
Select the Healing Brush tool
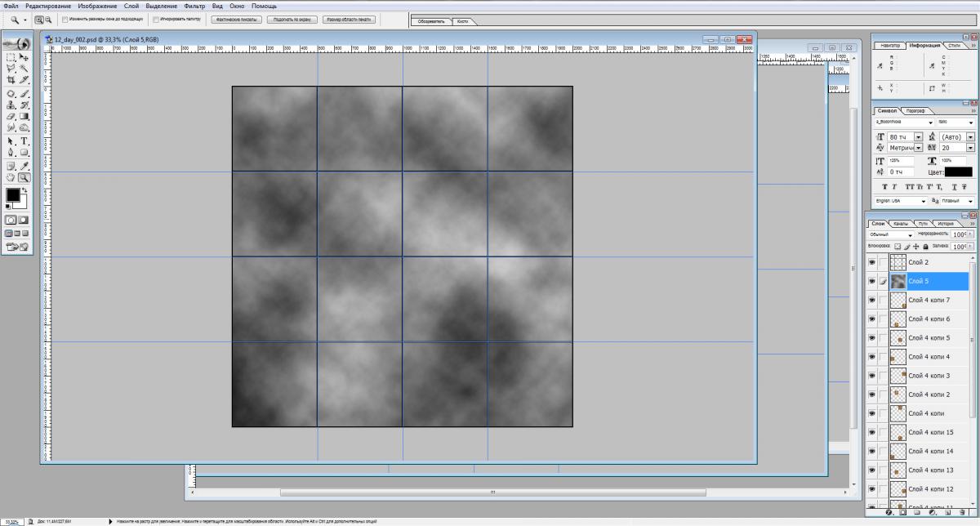point(11,94)
